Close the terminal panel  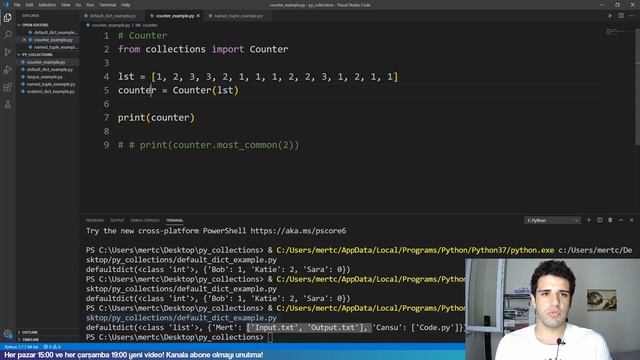[x=631, y=220]
